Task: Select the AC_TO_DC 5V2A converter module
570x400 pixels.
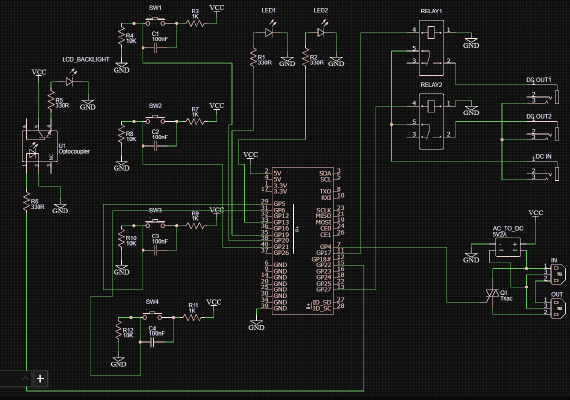Action: (x=508, y=247)
